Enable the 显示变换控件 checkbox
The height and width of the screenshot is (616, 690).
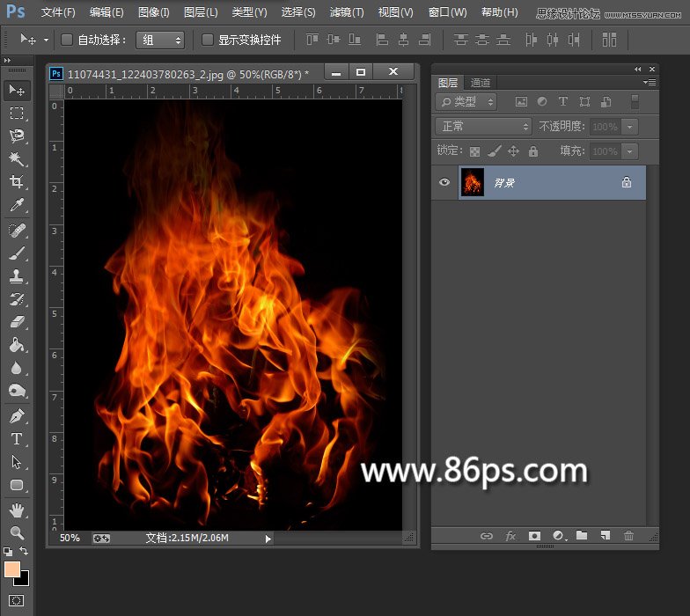[x=208, y=40]
